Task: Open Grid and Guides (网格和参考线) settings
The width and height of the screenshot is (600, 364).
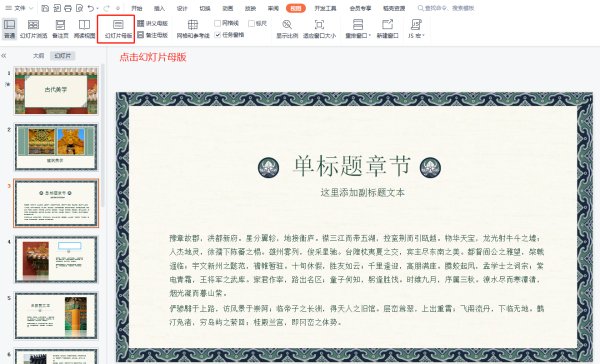Action: click(x=193, y=29)
